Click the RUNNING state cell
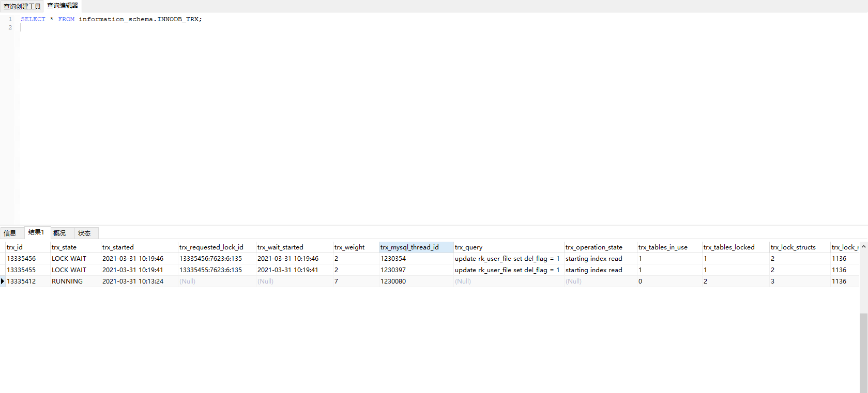This screenshot has height=393, width=868. point(67,281)
